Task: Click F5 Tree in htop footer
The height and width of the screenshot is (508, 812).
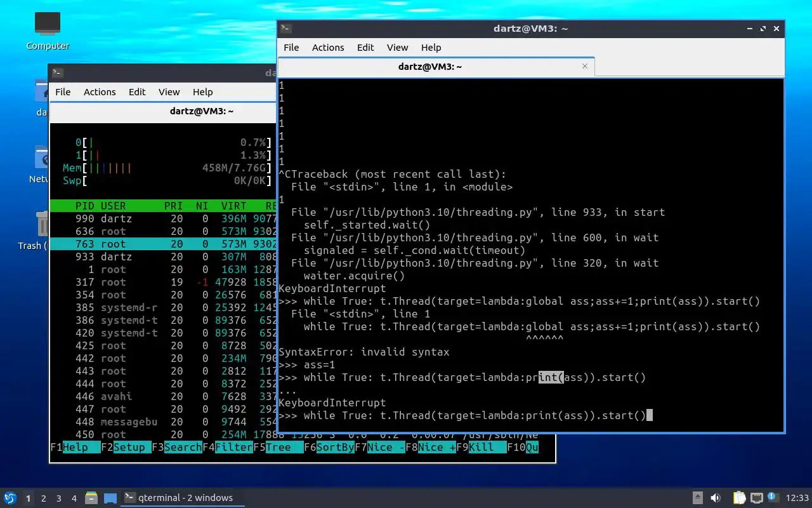Action: pyautogui.click(x=278, y=447)
